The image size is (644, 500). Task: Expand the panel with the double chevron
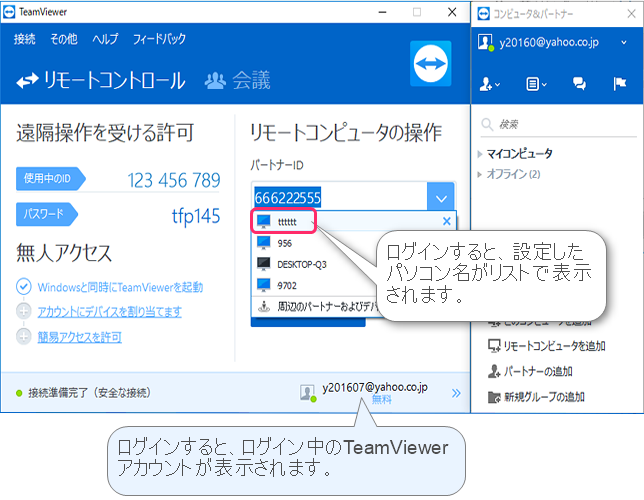456,393
